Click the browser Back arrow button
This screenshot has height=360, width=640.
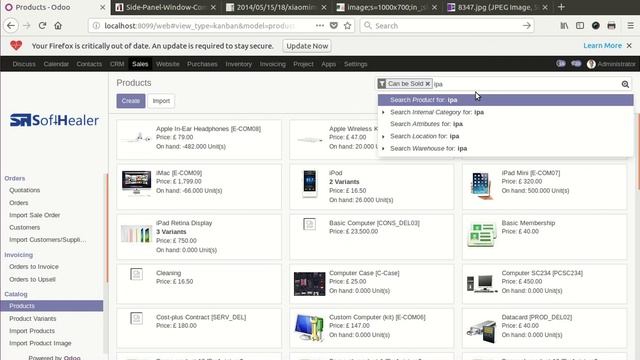pos(11,26)
